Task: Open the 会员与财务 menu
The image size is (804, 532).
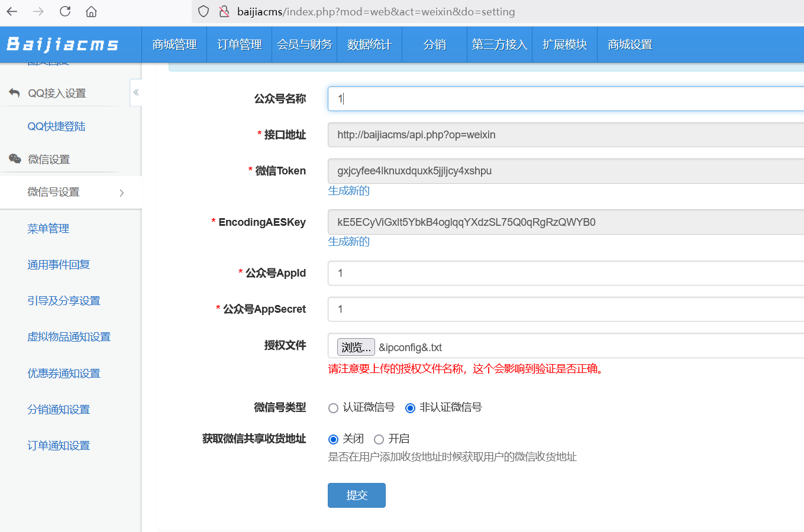Action: pyautogui.click(x=305, y=44)
